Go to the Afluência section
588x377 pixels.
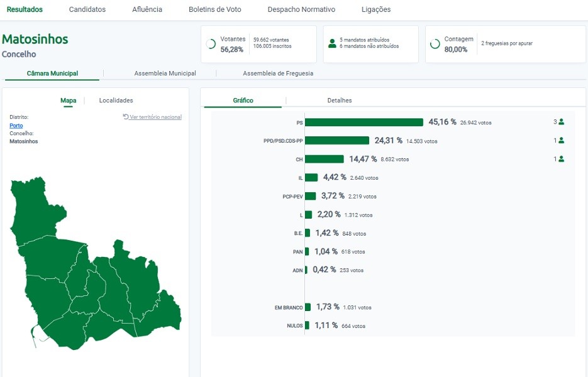coord(147,9)
